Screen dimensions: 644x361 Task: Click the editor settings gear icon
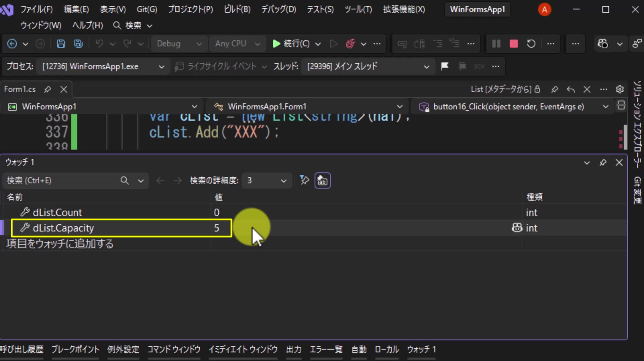click(x=620, y=89)
